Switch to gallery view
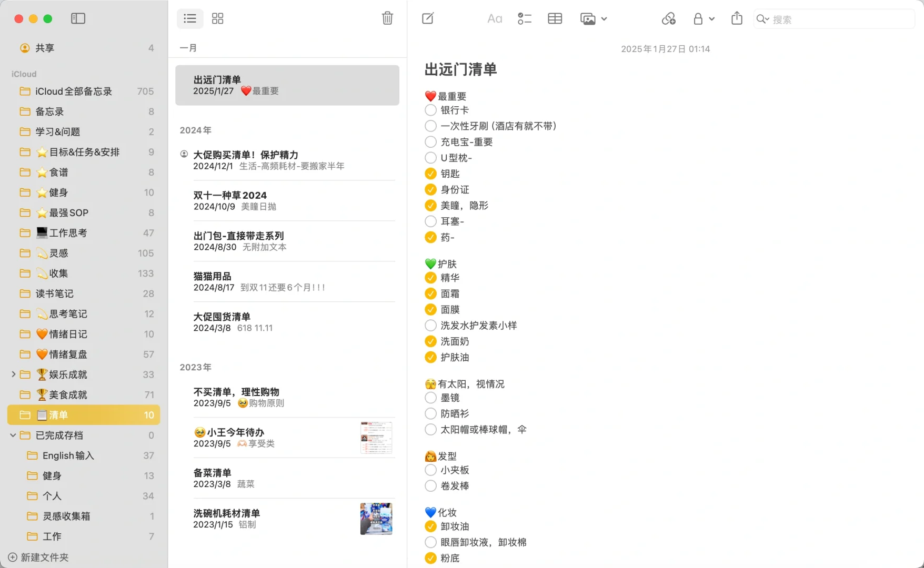Image resolution: width=924 pixels, height=568 pixels. (217, 18)
